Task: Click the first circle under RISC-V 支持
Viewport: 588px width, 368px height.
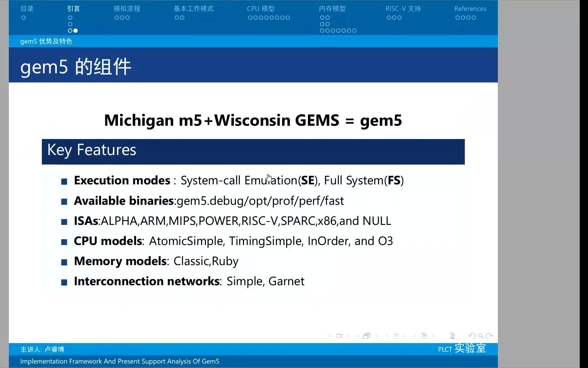Action: click(x=389, y=18)
